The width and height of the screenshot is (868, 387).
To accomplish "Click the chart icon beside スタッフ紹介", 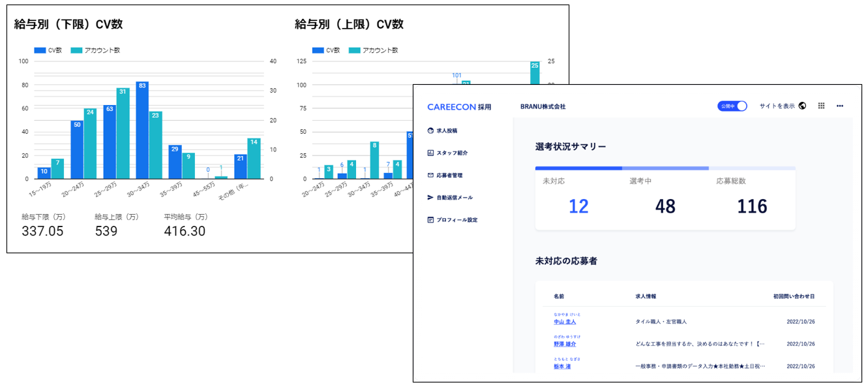I will coord(430,153).
